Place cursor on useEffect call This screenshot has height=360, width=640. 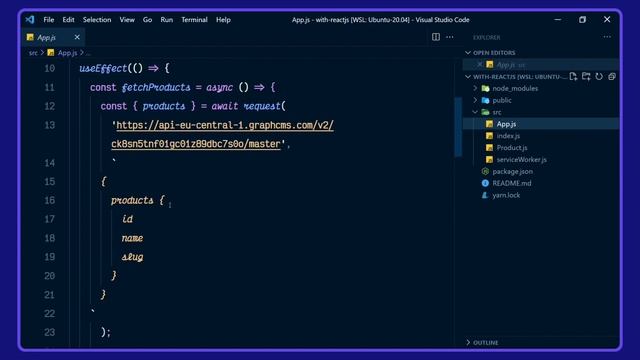coord(103,68)
